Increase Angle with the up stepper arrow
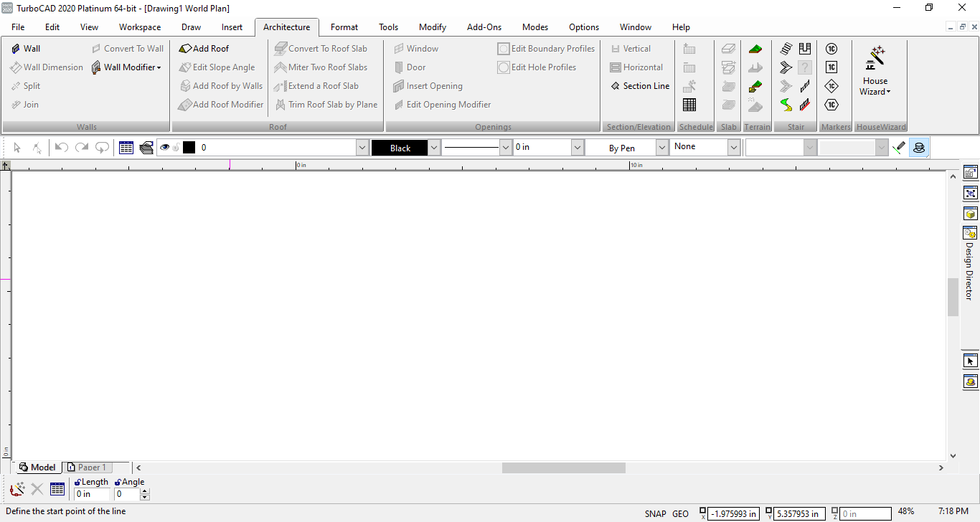 tap(145, 491)
